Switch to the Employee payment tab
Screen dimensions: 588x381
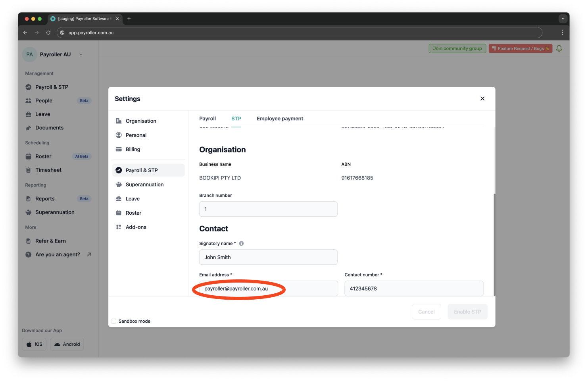coord(280,118)
